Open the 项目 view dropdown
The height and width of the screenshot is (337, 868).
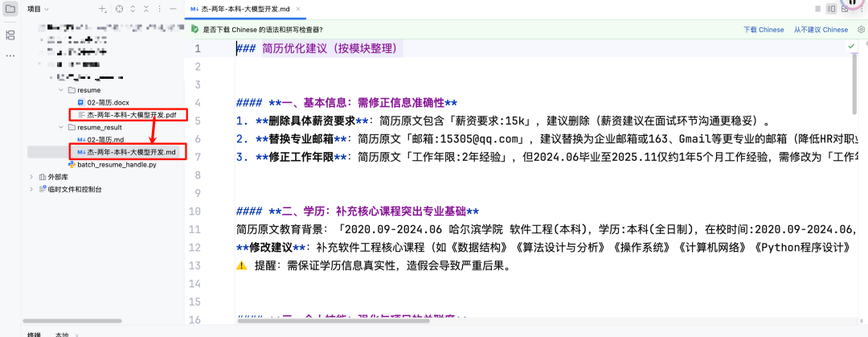(x=39, y=9)
